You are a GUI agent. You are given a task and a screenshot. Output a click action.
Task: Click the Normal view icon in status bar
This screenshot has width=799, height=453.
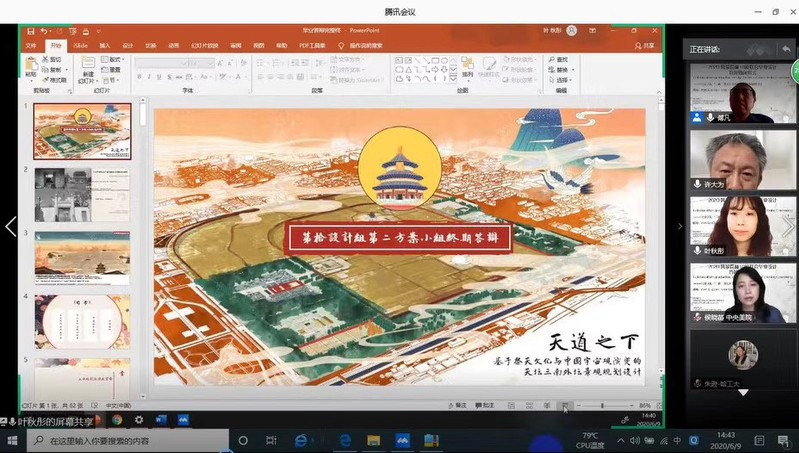(511, 406)
